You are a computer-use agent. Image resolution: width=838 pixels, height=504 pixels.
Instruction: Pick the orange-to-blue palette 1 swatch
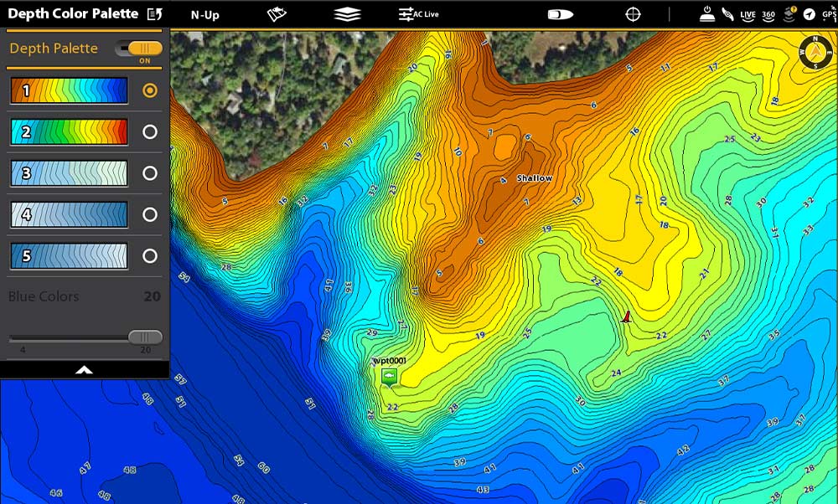69,90
